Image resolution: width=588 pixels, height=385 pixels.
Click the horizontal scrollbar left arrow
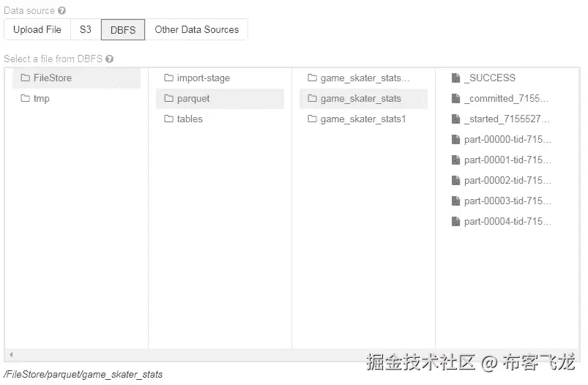click(10, 355)
